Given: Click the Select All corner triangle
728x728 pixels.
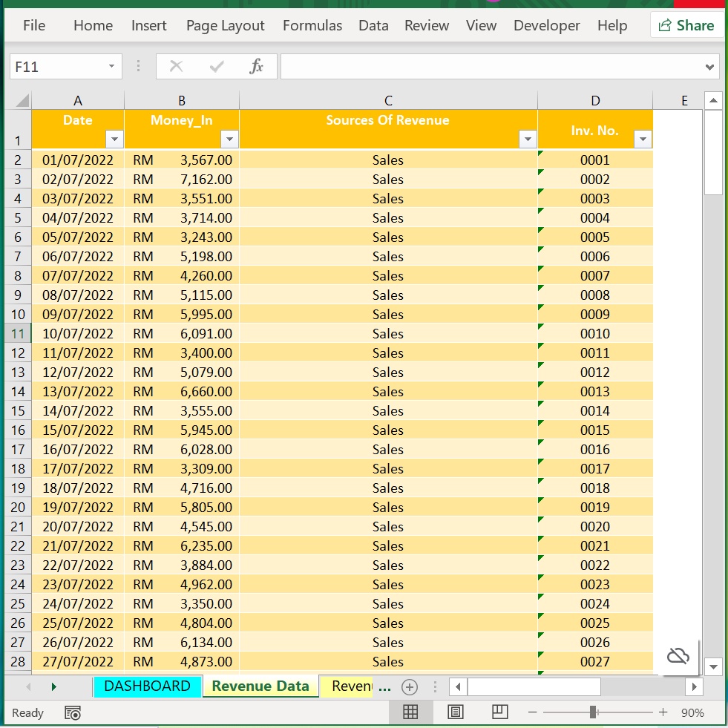Looking at the screenshot, I should [22, 101].
